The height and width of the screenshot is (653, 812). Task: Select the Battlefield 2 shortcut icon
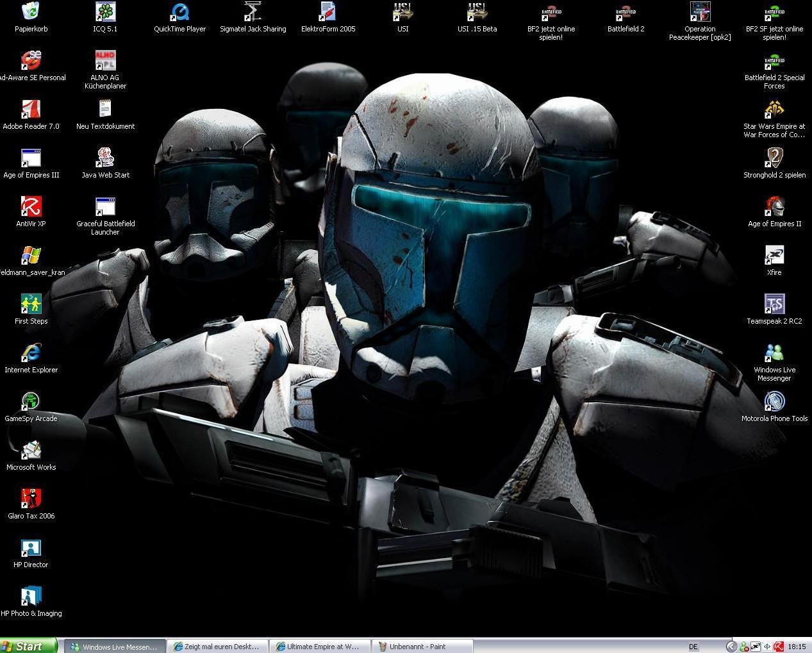626,12
